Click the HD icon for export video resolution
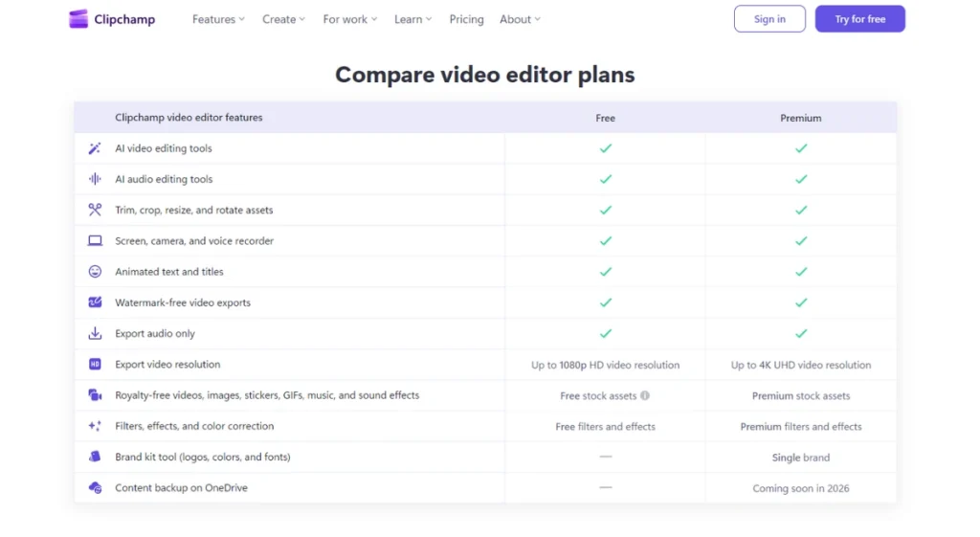 [x=95, y=364]
